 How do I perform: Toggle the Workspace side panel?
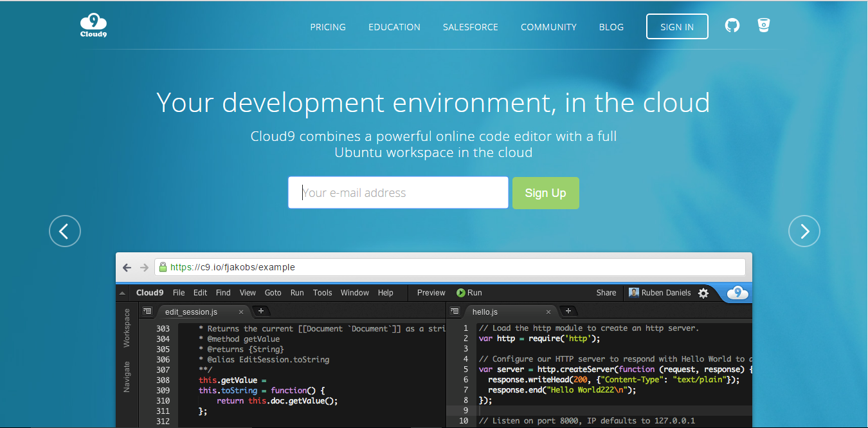[127, 328]
